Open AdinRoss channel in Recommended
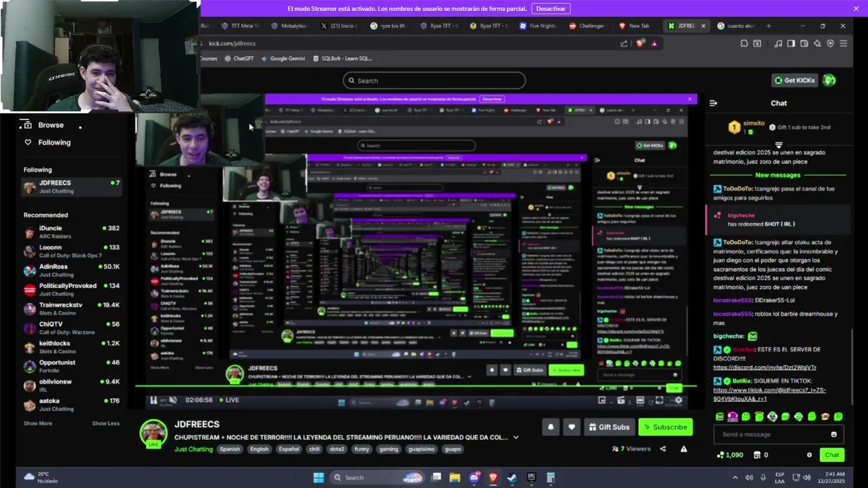This screenshot has width=868, height=488. (71, 270)
